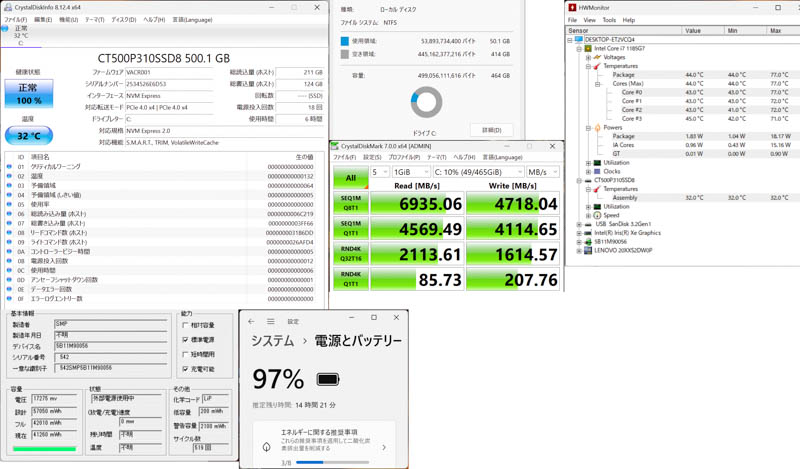The height and width of the screenshot is (469, 800).
Task: Click the green All button in CrystalDiskMark
Action: 350,178
